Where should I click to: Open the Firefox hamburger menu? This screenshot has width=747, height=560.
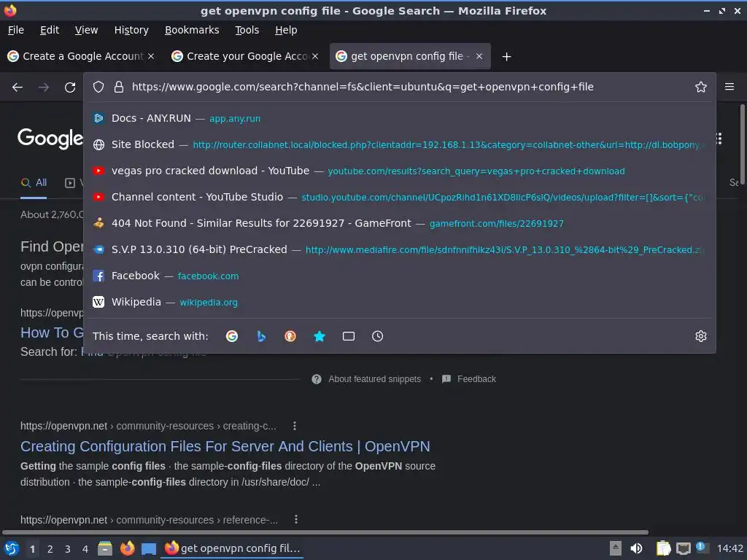click(x=729, y=87)
